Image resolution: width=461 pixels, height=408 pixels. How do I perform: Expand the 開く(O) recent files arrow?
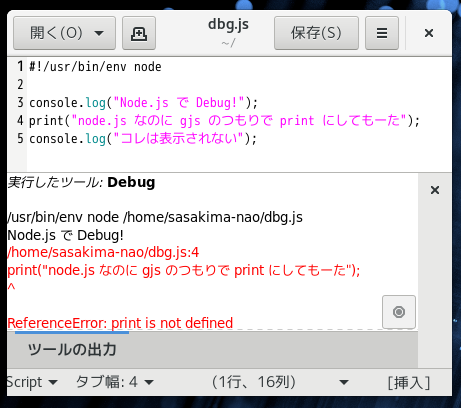point(99,33)
